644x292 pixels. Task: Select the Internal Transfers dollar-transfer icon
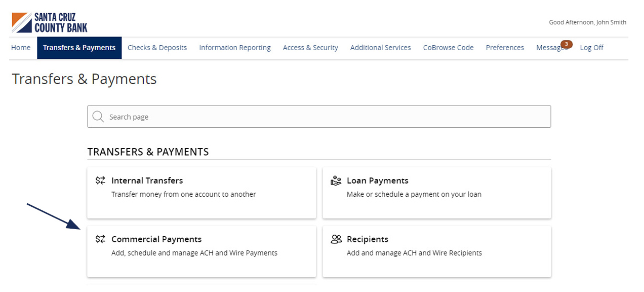pos(100,180)
